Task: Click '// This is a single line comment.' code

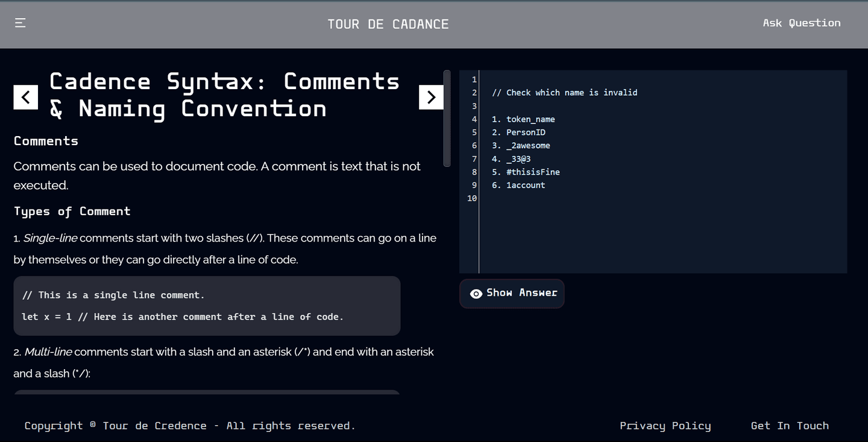Action: click(x=113, y=295)
